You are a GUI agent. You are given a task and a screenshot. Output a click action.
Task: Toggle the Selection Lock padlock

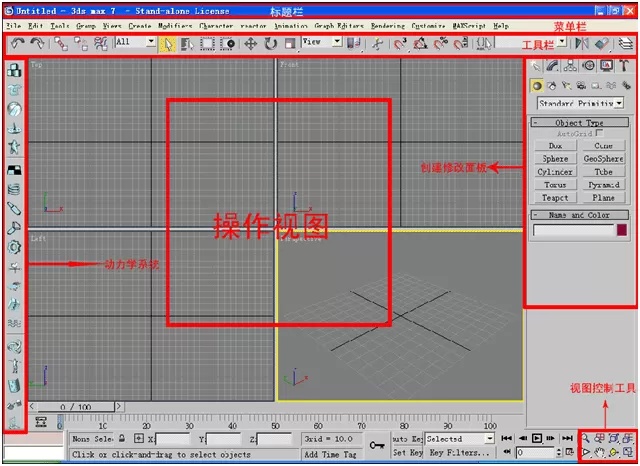(122, 438)
